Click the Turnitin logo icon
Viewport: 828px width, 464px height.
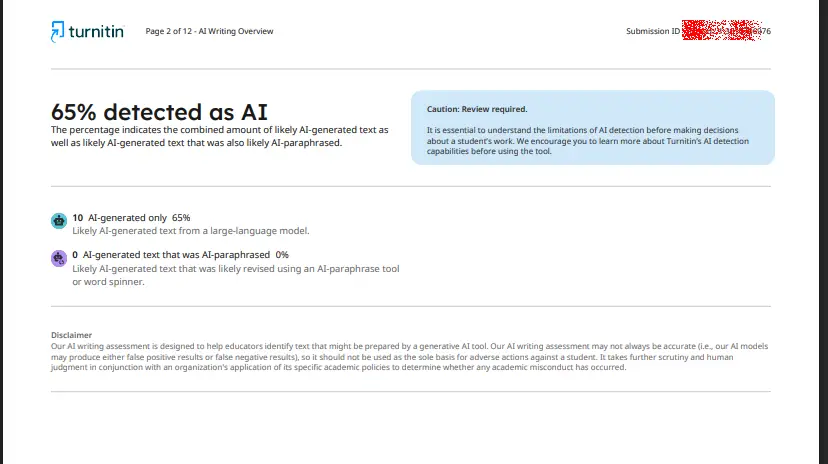[x=58, y=31]
